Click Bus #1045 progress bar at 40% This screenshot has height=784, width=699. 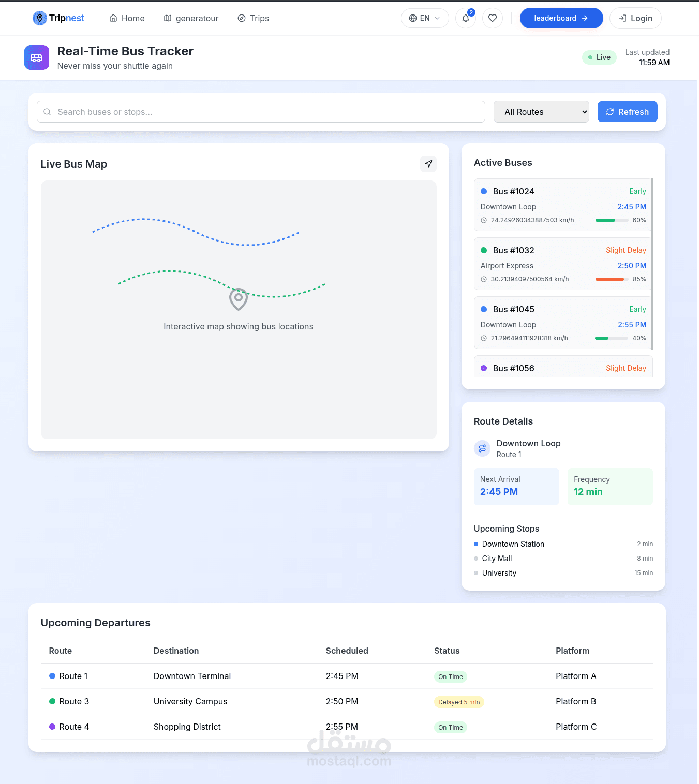[612, 338]
